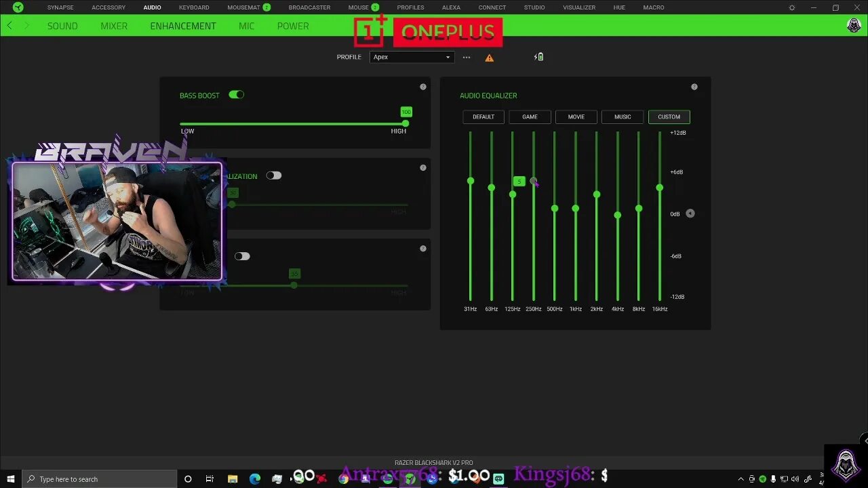Click the orange warning triangle icon
This screenshot has width=868, height=488.
[489, 58]
